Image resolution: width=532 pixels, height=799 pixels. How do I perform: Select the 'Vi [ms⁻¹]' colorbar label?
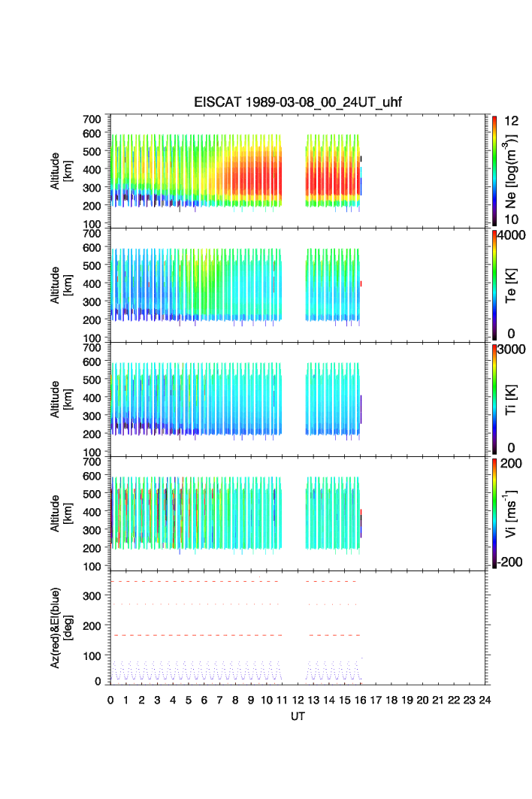tap(512, 513)
